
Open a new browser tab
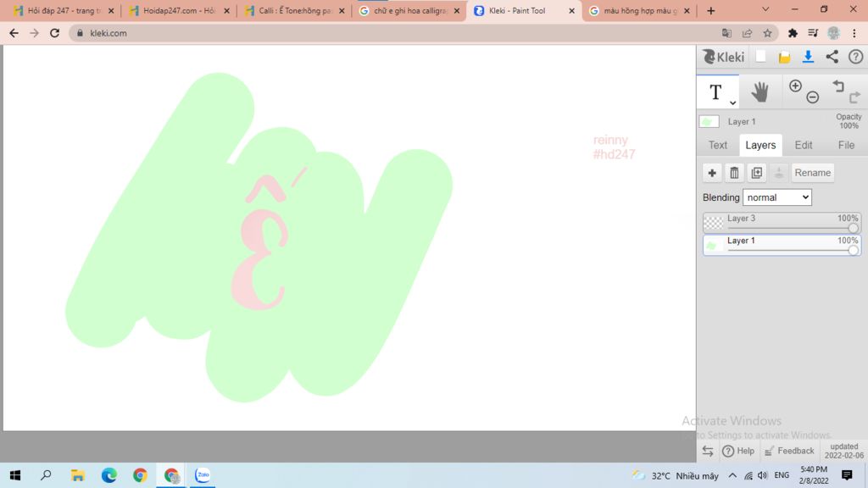click(711, 10)
